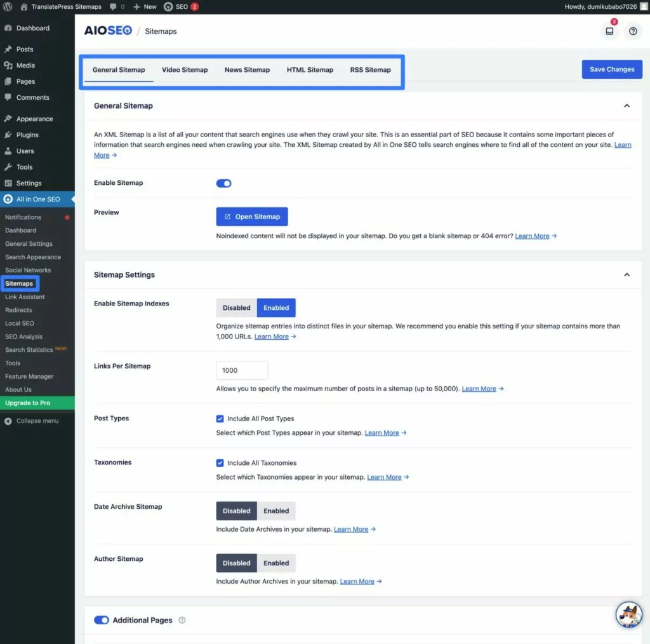The image size is (650, 644).
Task: Click the Pages icon in sidebar
Action: [8, 81]
